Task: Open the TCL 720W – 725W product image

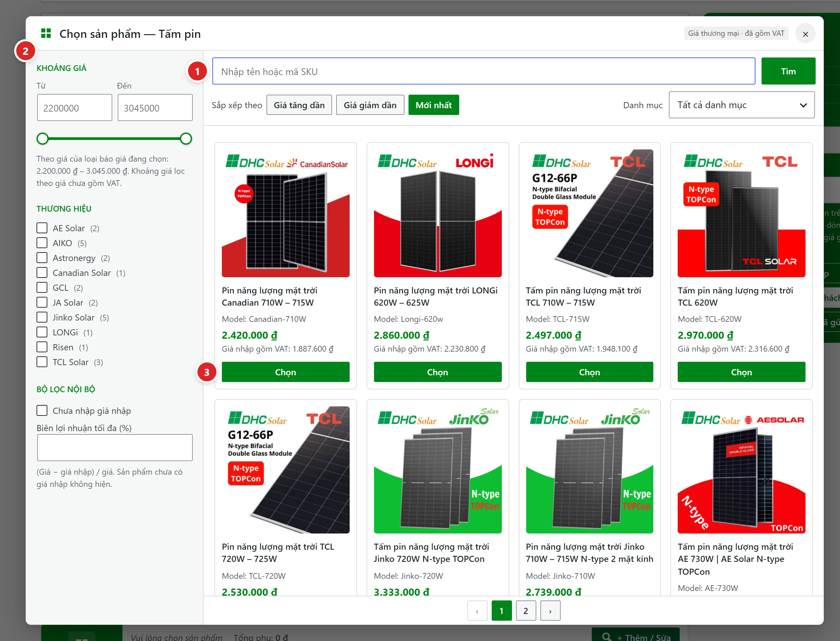Action: point(285,470)
